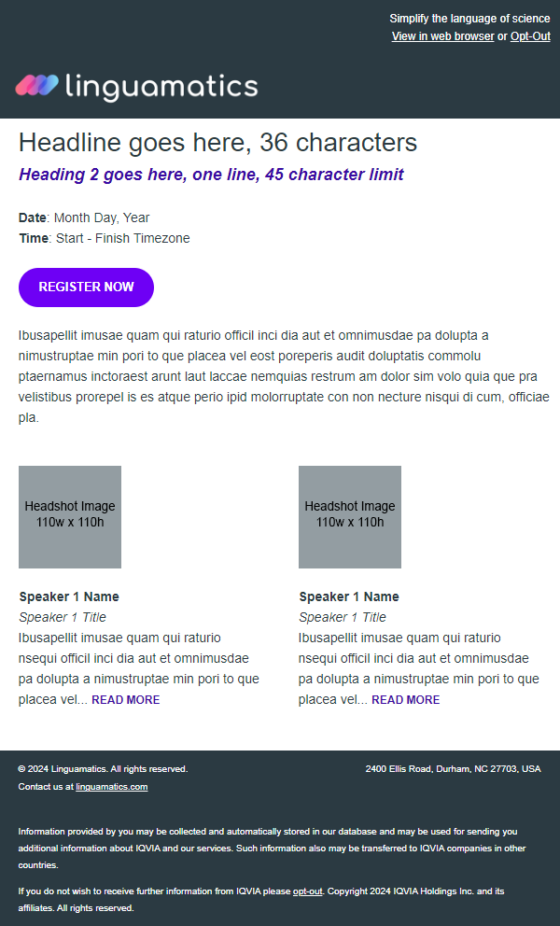Viewport: 560px width, 926px height.
Task: Click the Simplify the language of science tagline
Action: click(470, 19)
